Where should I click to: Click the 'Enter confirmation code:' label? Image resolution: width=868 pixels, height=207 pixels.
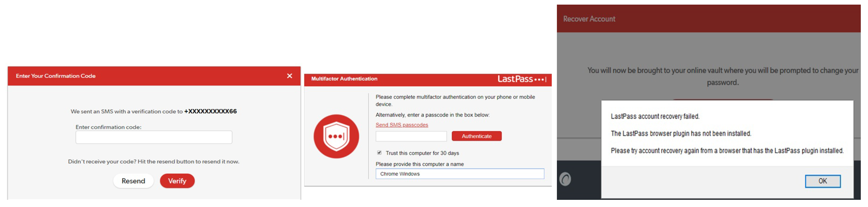click(109, 127)
